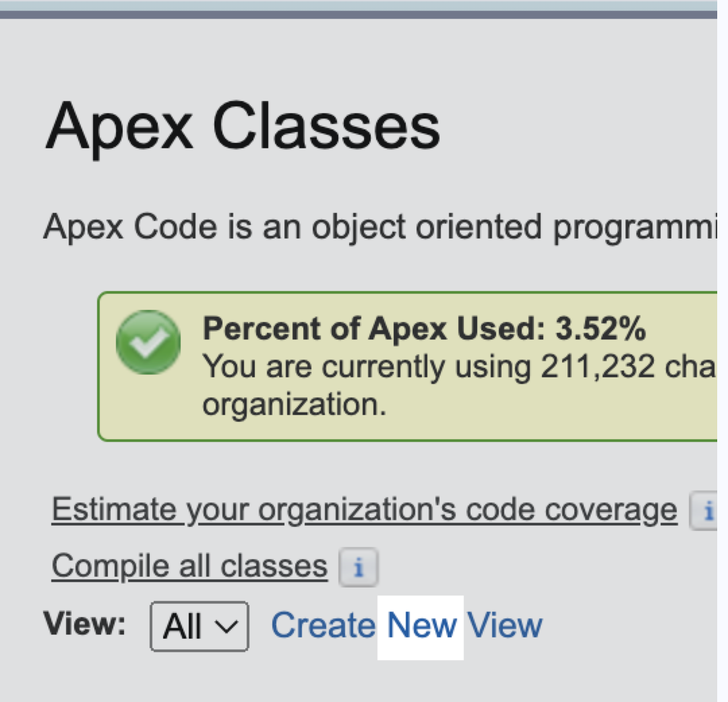Click the word Create in the view link

[322, 626]
